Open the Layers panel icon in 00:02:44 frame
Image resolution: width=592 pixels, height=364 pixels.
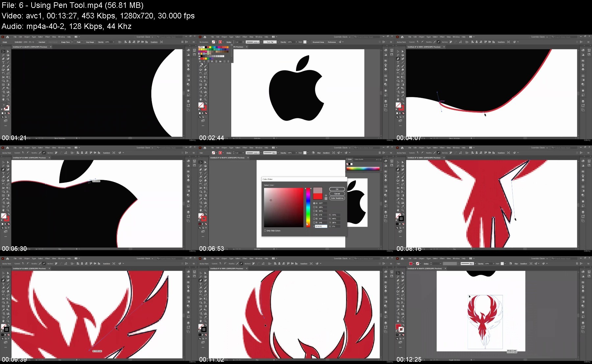[x=385, y=101]
